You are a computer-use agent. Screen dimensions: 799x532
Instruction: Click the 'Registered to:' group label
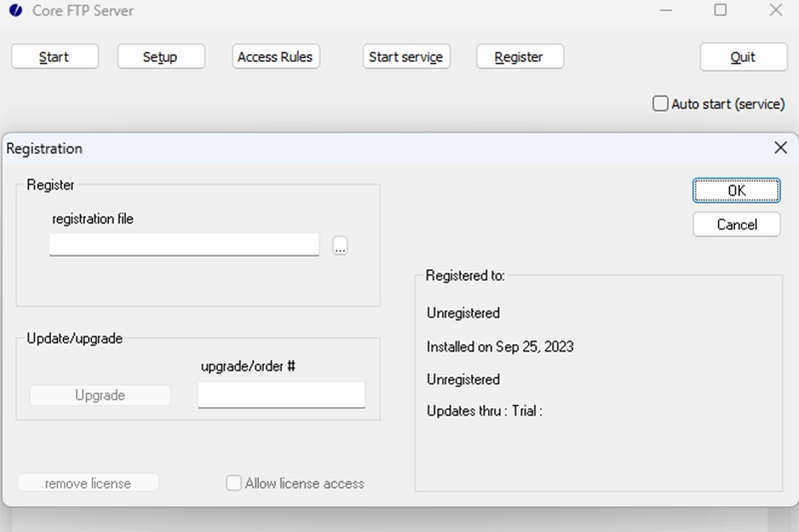coord(465,275)
